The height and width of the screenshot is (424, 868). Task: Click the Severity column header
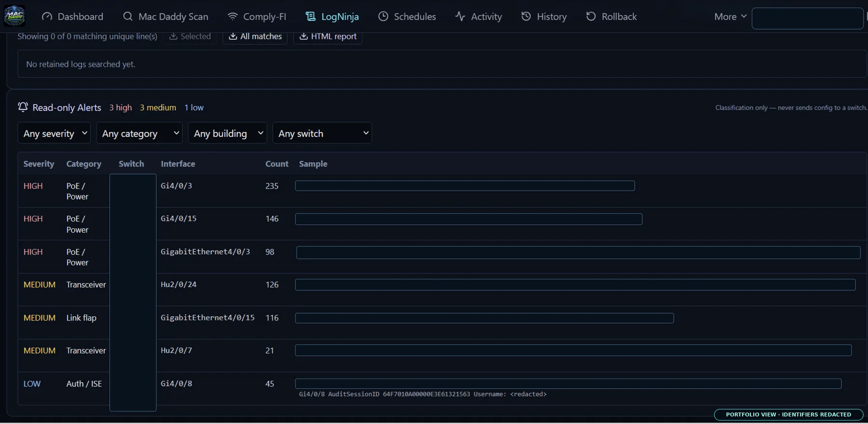[x=39, y=164]
